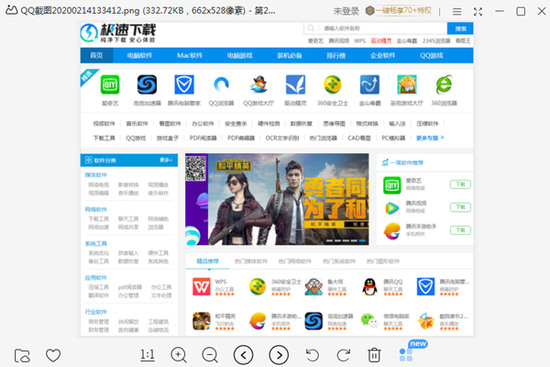Delete the current image with trash icon
Viewport: 550px width, 367px height.
tap(374, 355)
